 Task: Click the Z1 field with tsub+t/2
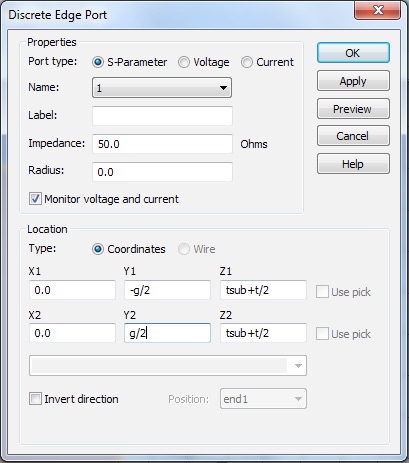point(263,290)
